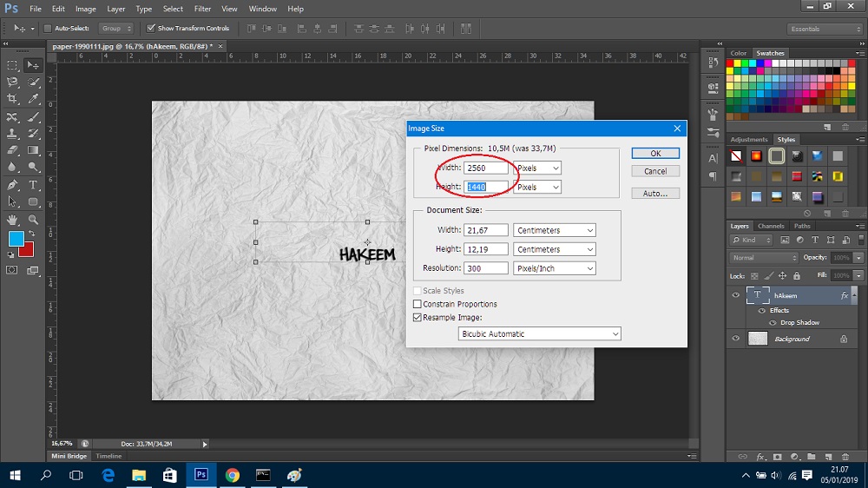The height and width of the screenshot is (488, 868).
Task: Open the Bicubic Automatic resample dropdown
Action: [x=539, y=333]
